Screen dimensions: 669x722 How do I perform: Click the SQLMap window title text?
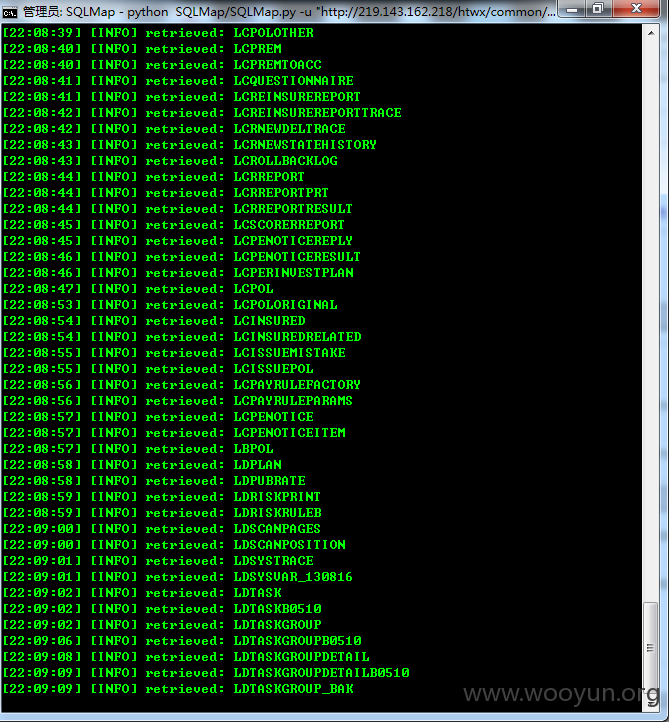click(x=289, y=12)
